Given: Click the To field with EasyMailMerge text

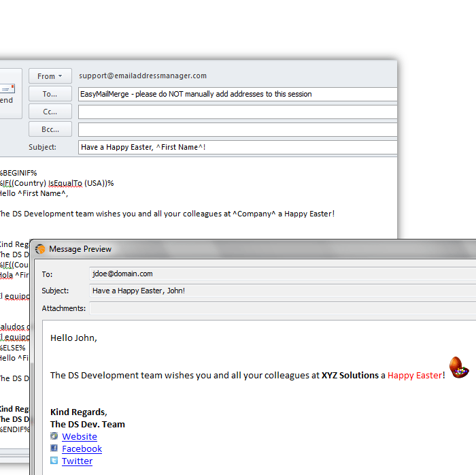Looking at the screenshot, I should [238, 94].
